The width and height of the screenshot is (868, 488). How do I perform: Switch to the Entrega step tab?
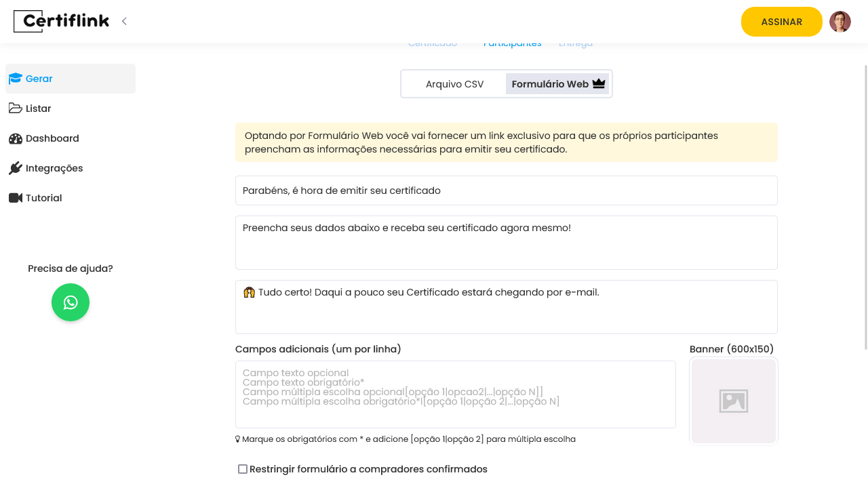click(x=575, y=44)
